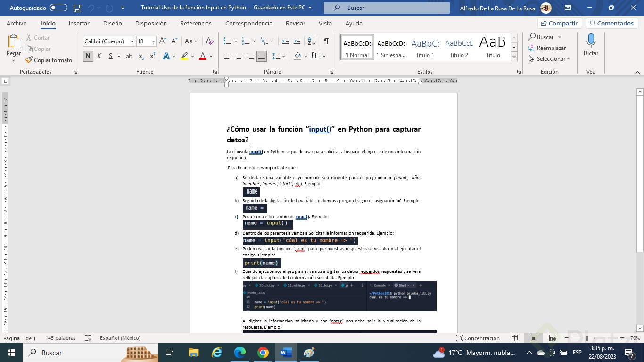Viewport: 644px width, 362px height.
Task: Toggle italic formatting with the K icon
Action: pos(99,55)
